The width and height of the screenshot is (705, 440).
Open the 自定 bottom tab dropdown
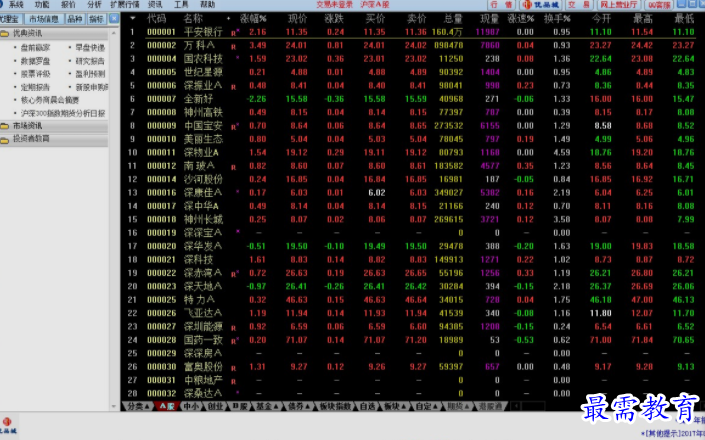tap(427, 406)
